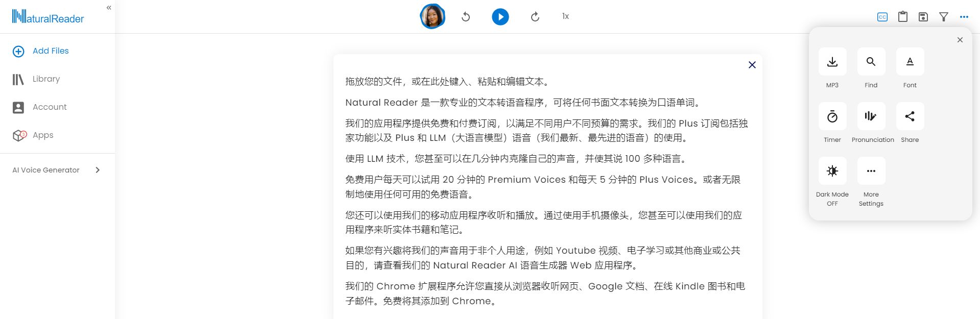Screen dimensions: 980x319
Task: Rewind with the backward arrow
Action: pos(466,17)
